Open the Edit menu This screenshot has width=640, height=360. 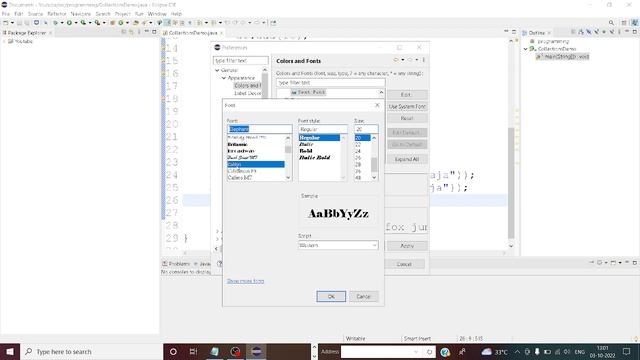pyautogui.click(x=19, y=14)
